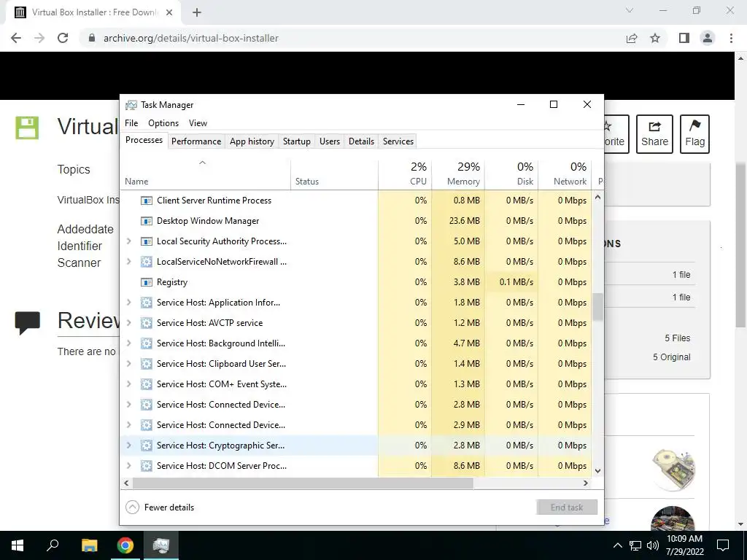
Task: Click the Chrome address bar URL
Action: (x=191, y=38)
